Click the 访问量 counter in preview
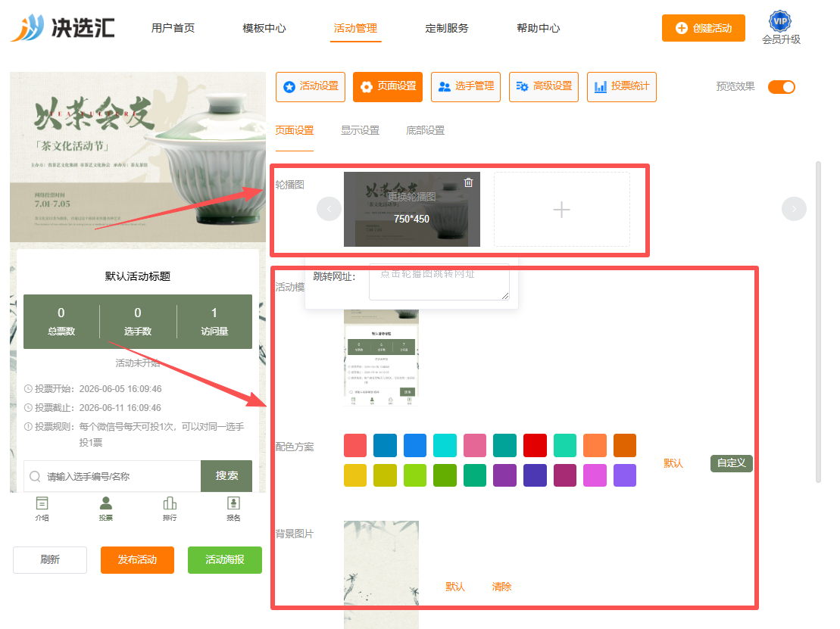 pyautogui.click(x=214, y=321)
